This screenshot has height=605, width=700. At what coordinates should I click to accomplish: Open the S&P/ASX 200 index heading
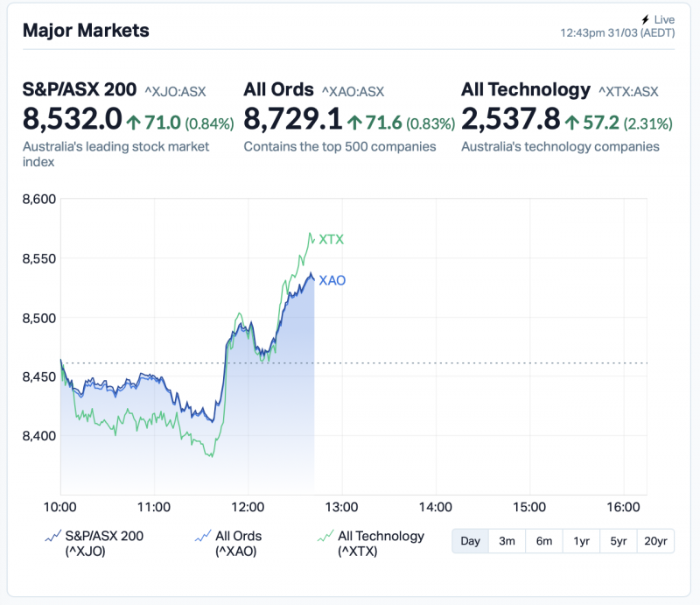[79, 89]
